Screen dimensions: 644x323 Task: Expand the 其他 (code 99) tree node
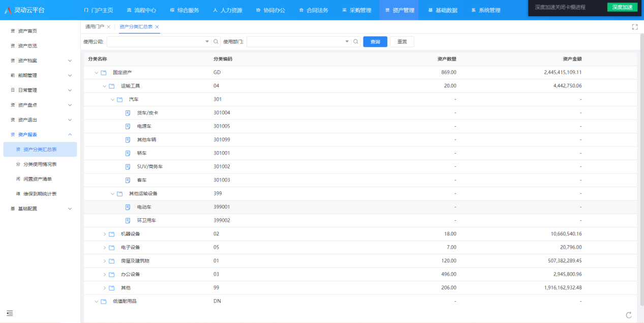click(x=105, y=288)
